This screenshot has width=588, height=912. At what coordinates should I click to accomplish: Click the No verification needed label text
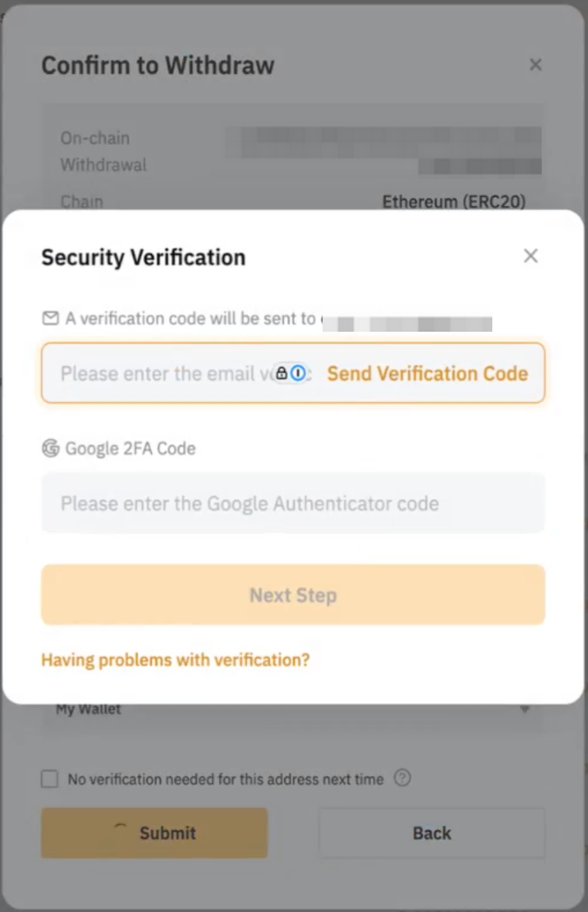tap(225, 779)
